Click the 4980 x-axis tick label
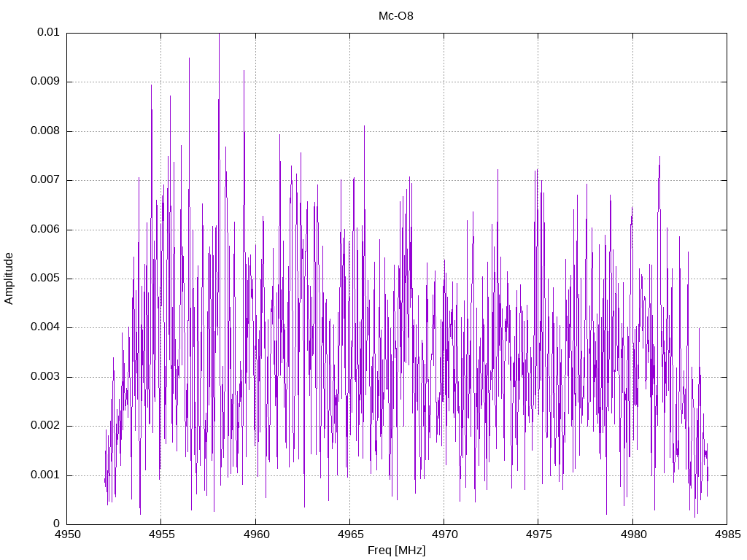The width and height of the screenshot is (747, 560). (633, 534)
